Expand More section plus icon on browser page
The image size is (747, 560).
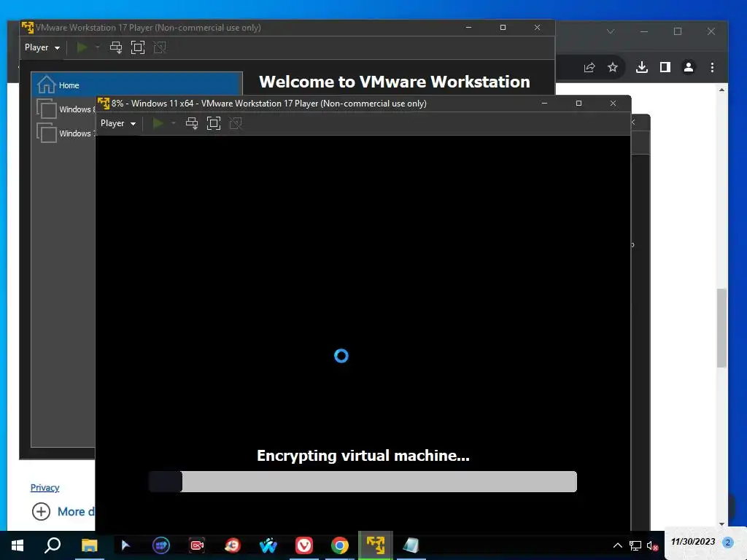point(41,511)
